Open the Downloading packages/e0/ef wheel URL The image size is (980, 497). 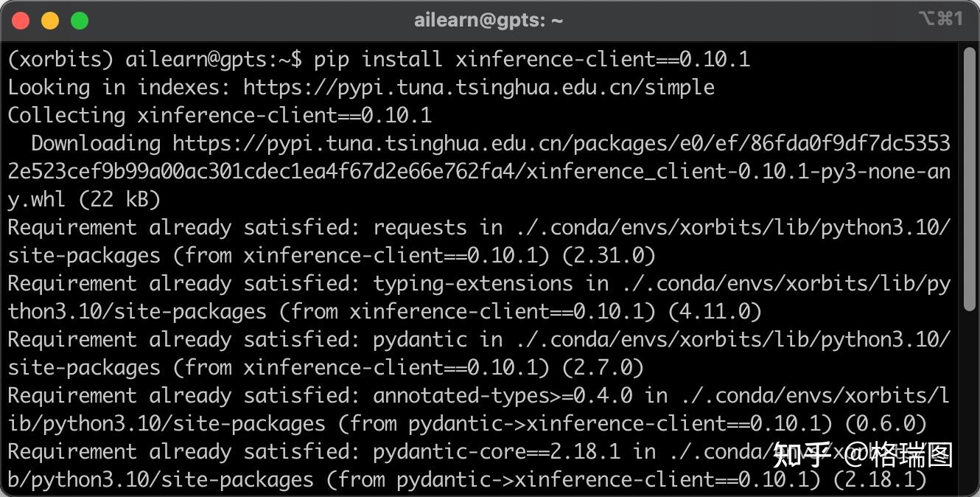tap(479, 172)
